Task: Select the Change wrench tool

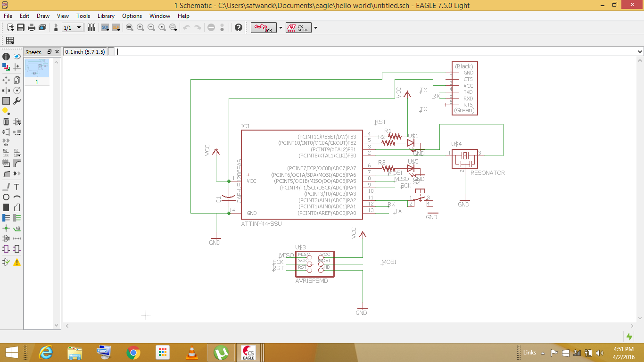Action: [17, 101]
